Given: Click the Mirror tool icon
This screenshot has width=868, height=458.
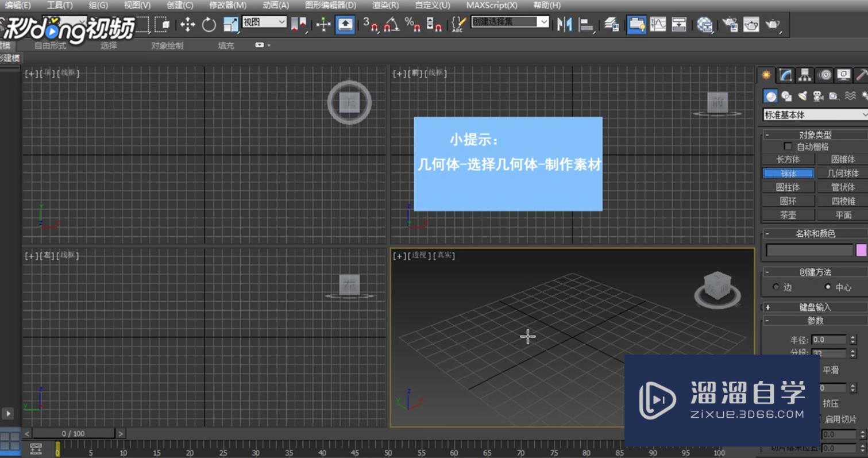Looking at the screenshot, I should 565,24.
